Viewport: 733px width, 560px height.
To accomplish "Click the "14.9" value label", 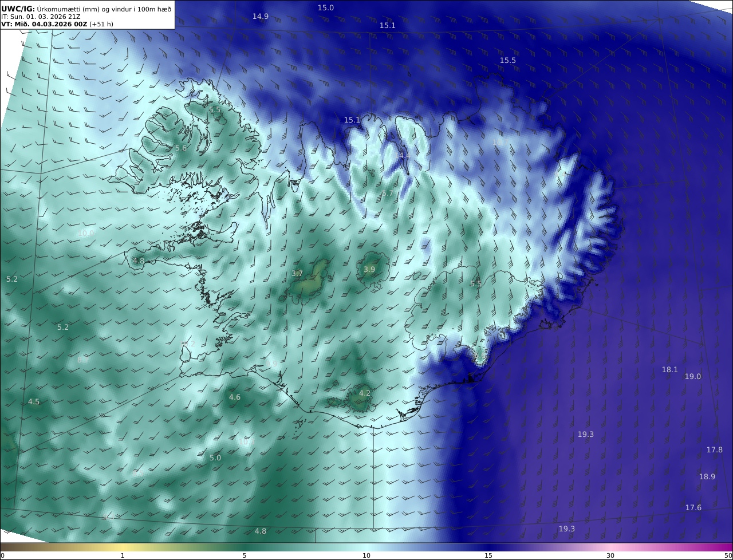I will (261, 17).
